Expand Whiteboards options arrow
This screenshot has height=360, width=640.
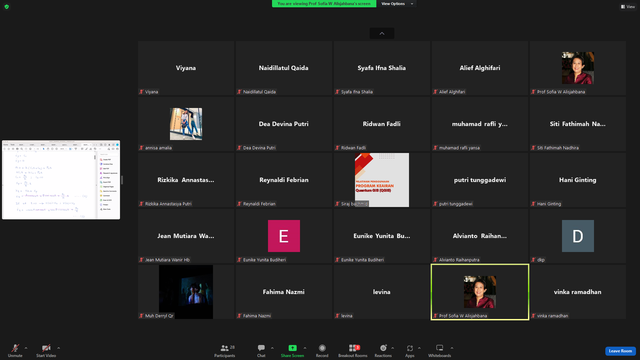[x=452, y=348]
